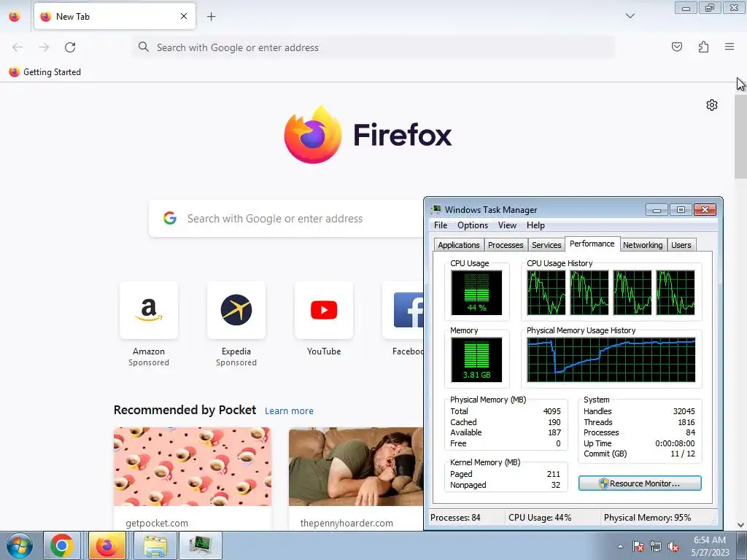Click the Memory 3.81 GB meter
747x560 pixels.
pyautogui.click(x=476, y=359)
